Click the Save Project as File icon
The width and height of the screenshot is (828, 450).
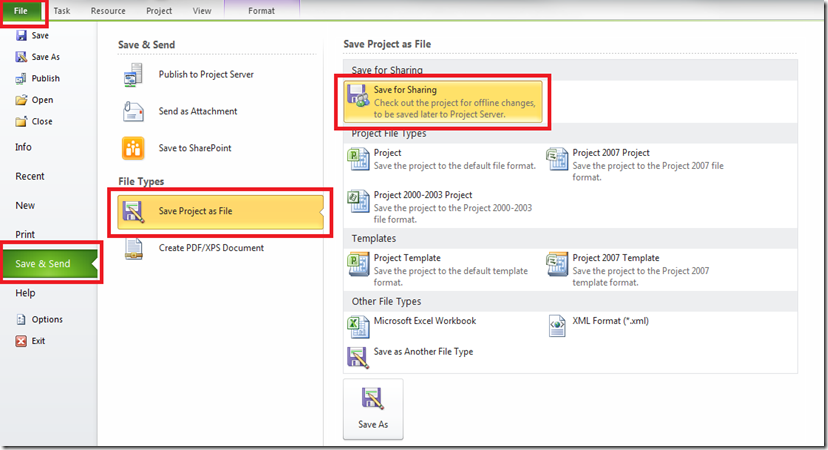click(x=133, y=211)
